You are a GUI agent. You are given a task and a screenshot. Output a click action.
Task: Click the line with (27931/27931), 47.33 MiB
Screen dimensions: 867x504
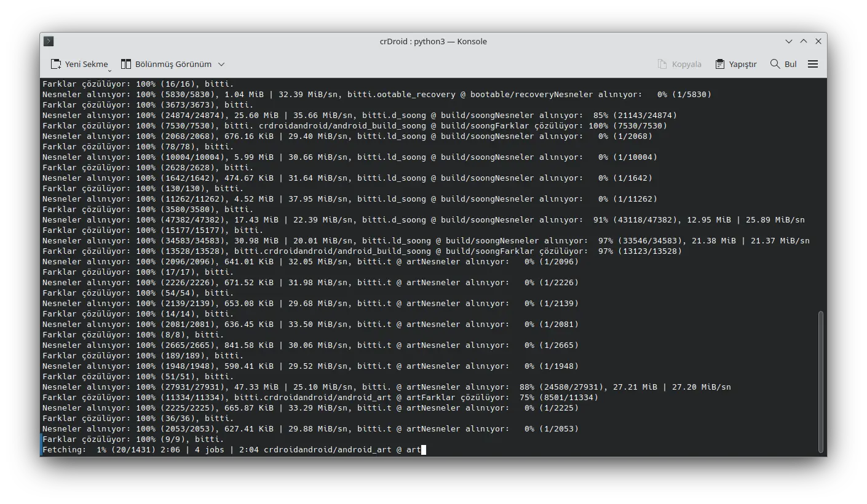[x=386, y=387]
